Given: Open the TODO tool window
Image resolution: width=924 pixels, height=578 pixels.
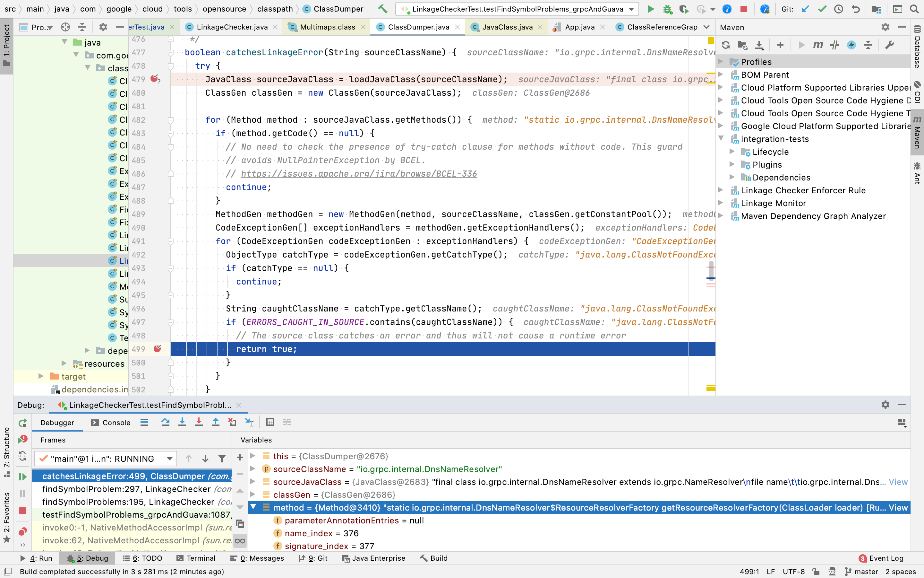Looking at the screenshot, I should point(142,558).
